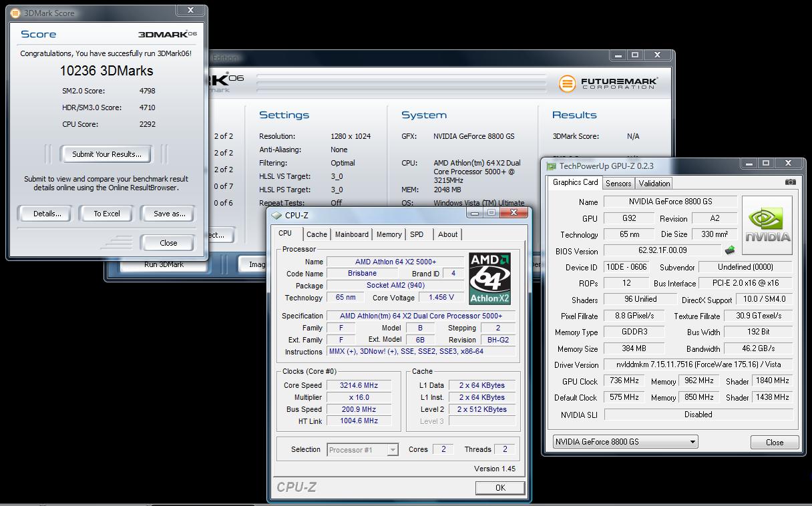This screenshot has height=506, width=812.
Task: Click the NVIDIA SLI Disabled field
Action: point(698,415)
